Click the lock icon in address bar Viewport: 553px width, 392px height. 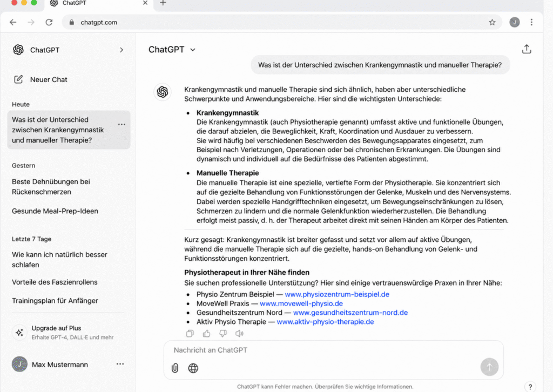[x=72, y=22]
